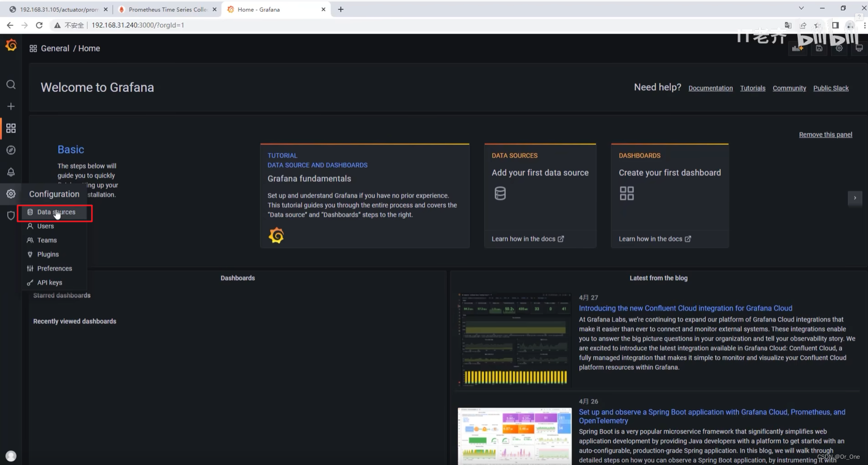Click Recently viewed dashboards label

(75, 322)
